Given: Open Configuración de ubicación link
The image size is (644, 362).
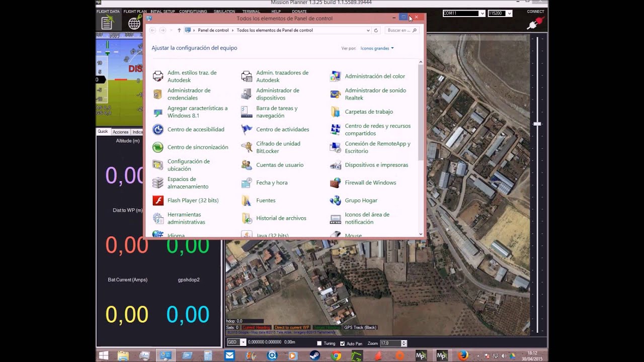Looking at the screenshot, I should pyautogui.click(x=189, y=165).
